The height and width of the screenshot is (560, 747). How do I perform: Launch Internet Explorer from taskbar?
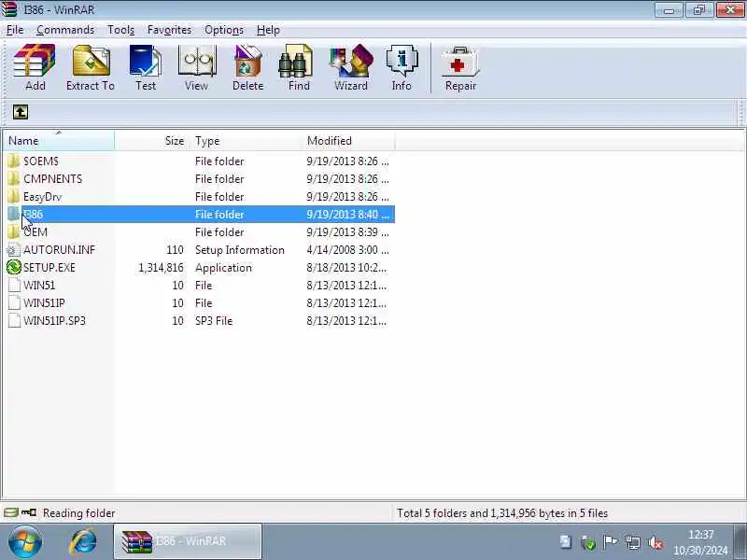click(x=83, y=542)
